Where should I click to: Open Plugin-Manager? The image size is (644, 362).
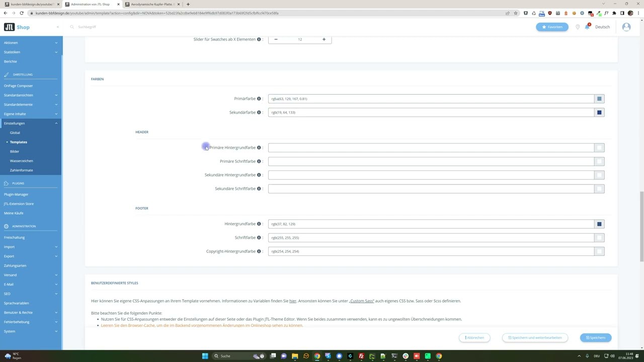16,195
